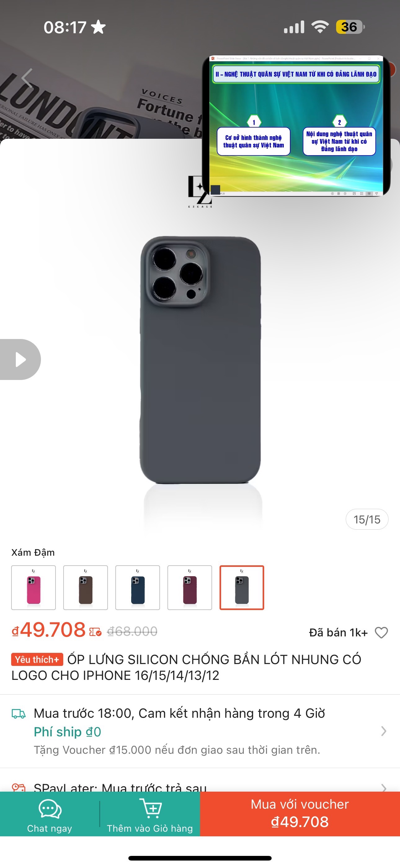This screenshot has width=400, height=868.
Task: Select the Xám Đậm gray variant
Action: [x=242, y=587]
